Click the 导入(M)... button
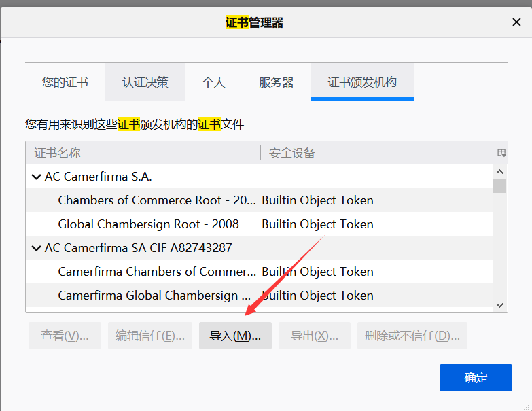Image resolution: width=532 pixels, height=411 pixels. (235, 336)
